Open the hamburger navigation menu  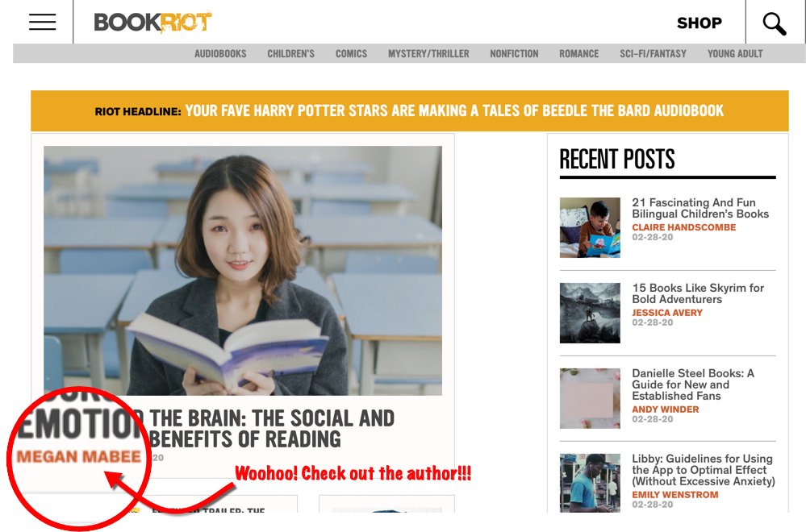point(41,22)
